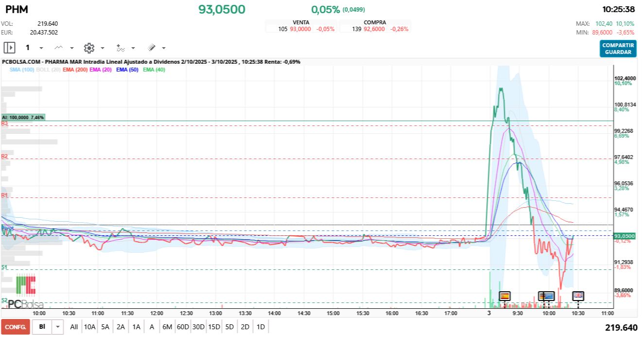
Task: Toggle the EMA (50) blue indicator label
Action: pos(127,70)
